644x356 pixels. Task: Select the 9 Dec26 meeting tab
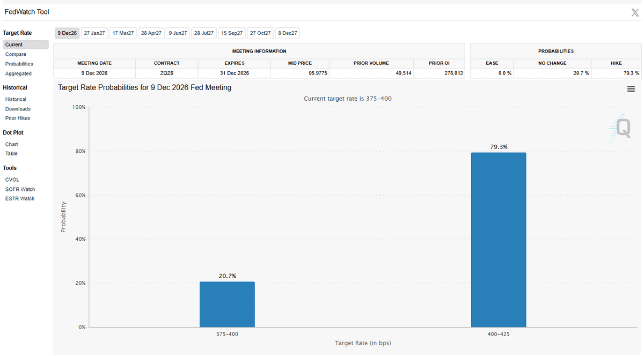click(x=67, y=33)
